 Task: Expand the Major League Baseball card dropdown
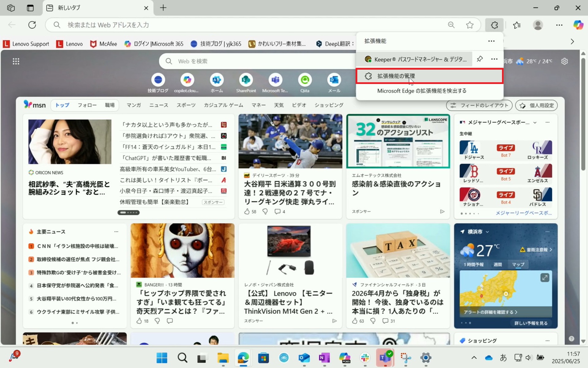point(535,123)
